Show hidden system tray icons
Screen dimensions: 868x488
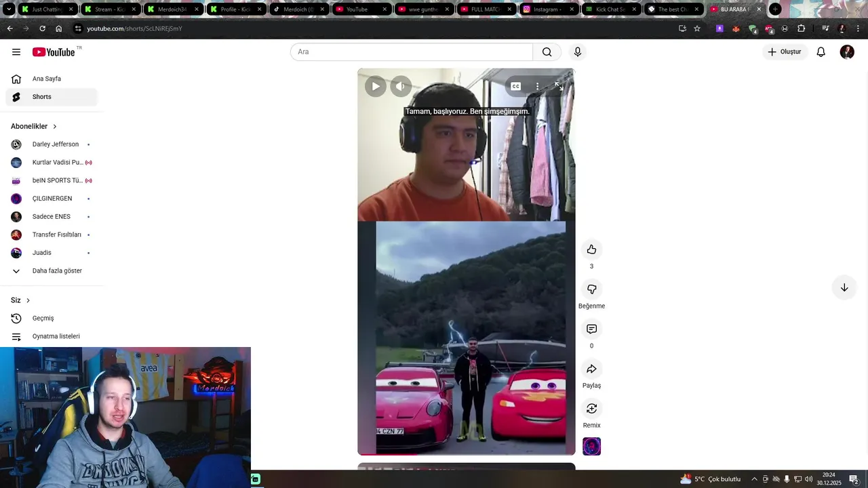click(x=754, y=479)
